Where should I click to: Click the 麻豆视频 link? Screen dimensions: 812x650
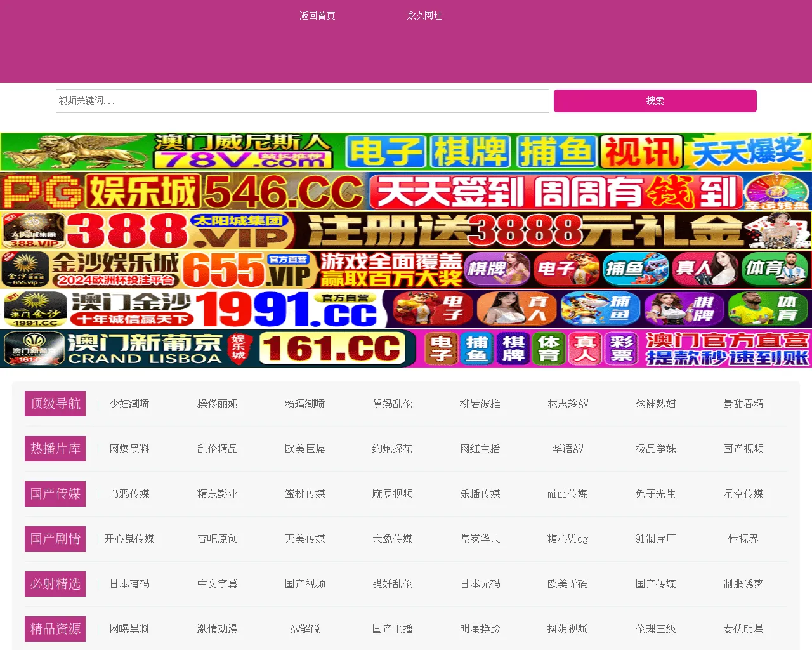coord(393,494)
